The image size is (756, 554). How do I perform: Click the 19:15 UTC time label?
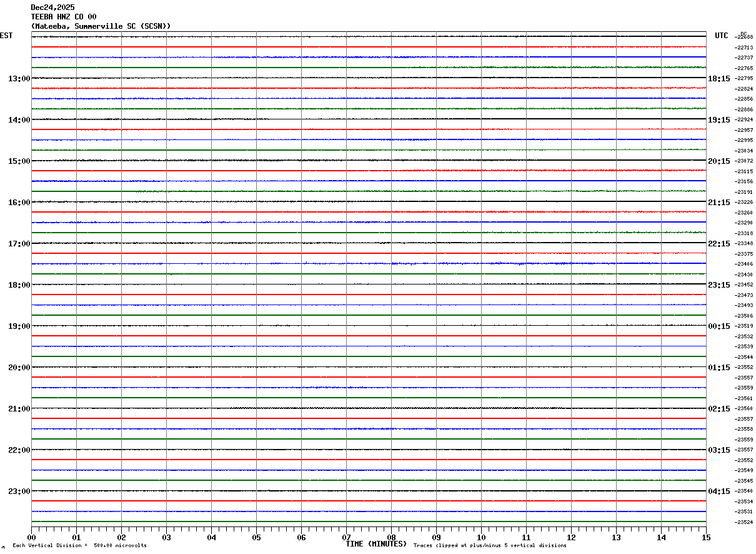pyautogui.click(x=719, y=120)
